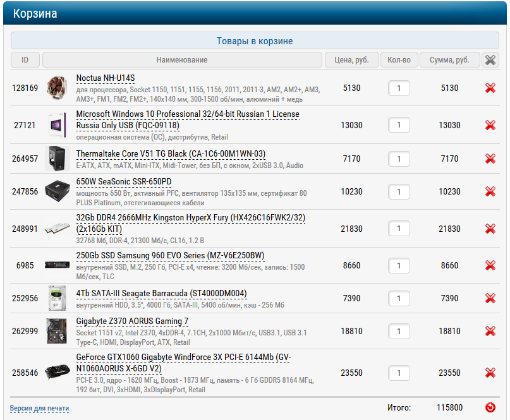Click quantity field for Seagate Barracuda
This screenshot has height=420, width=510.
pos(399,298)
